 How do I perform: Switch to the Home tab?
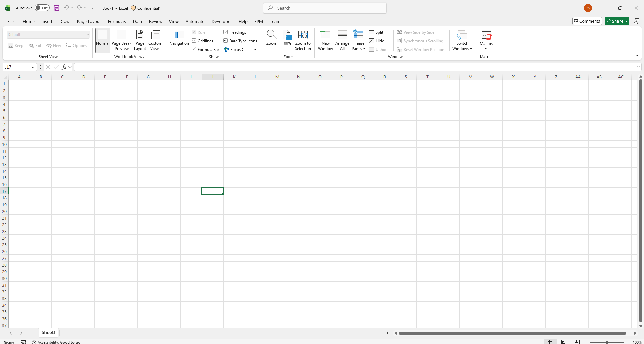click(x=29, y=21)
